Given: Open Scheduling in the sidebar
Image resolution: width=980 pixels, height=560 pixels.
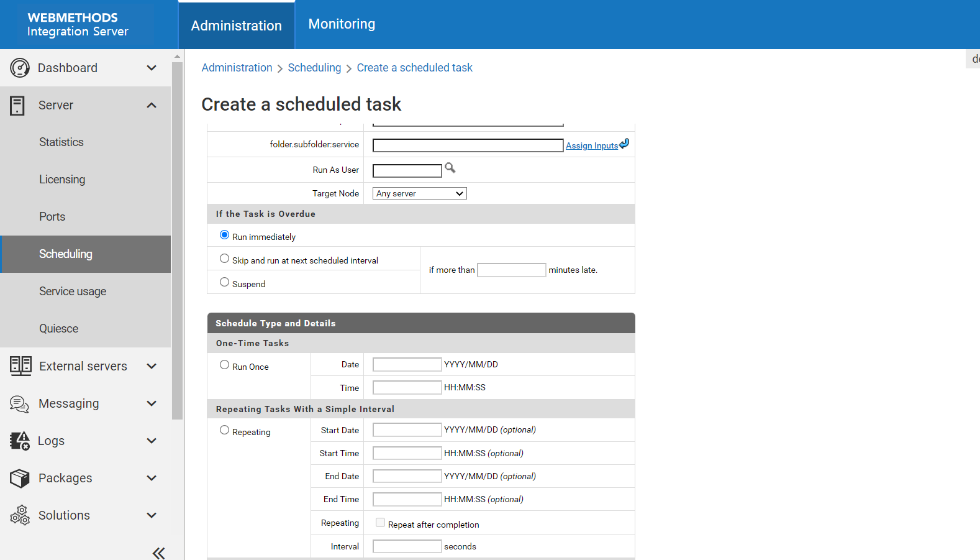Looking at the screenshot, I should point(86,254).
